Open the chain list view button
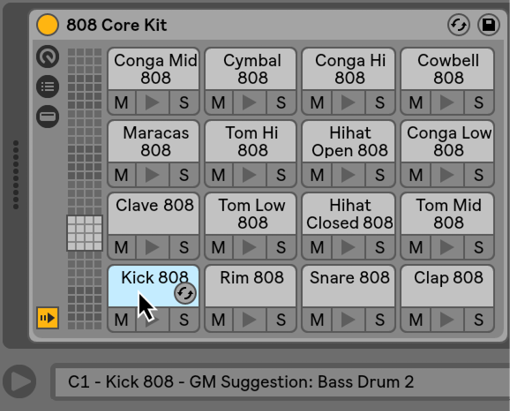Image resolution: width=510 pixels, height=411 pixels. point(48,87)
